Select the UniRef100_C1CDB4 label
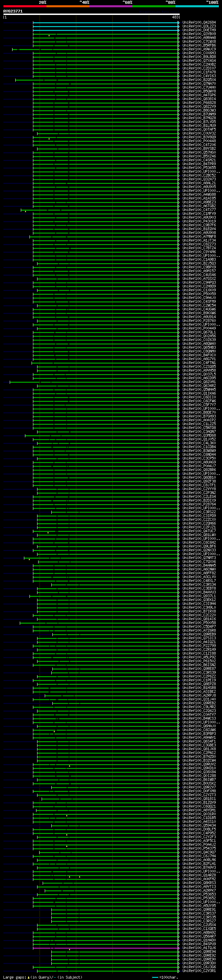Image resolution: width=222 pixels, height=980 pixels. [199, 447]
